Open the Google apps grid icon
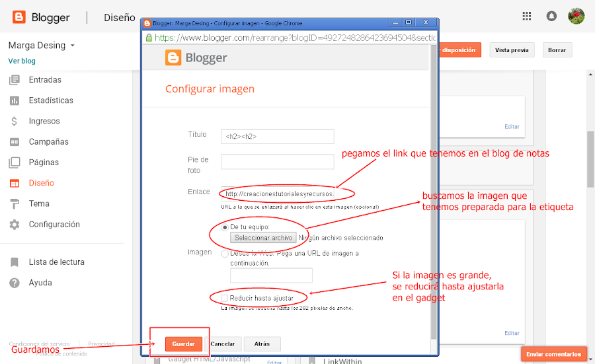595x364 pixels. tap(527, 16)
